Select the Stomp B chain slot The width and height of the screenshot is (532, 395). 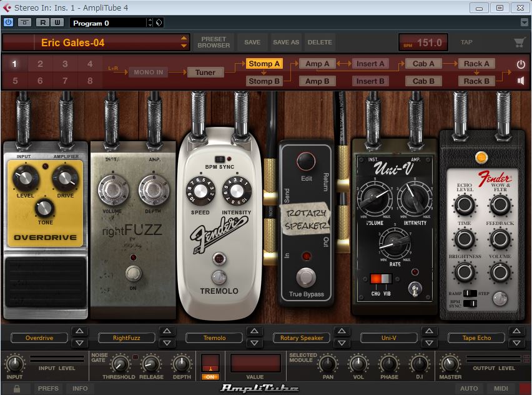click(264, 81)
